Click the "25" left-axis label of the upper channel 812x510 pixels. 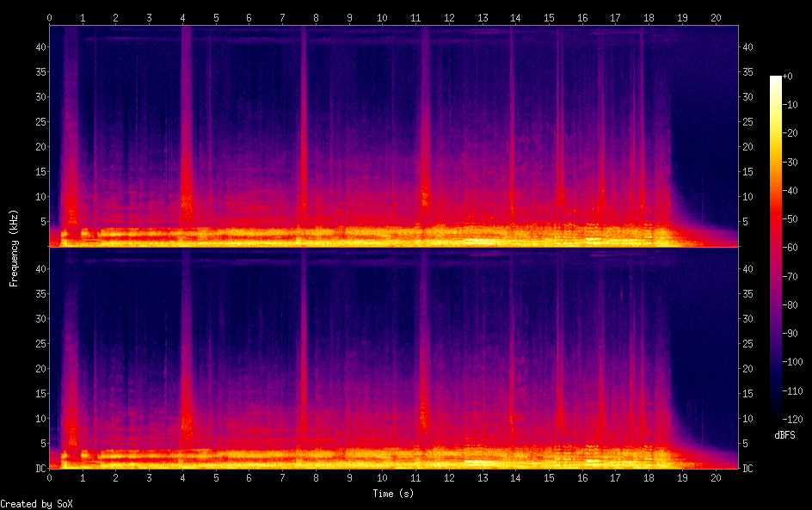[41, 121]
